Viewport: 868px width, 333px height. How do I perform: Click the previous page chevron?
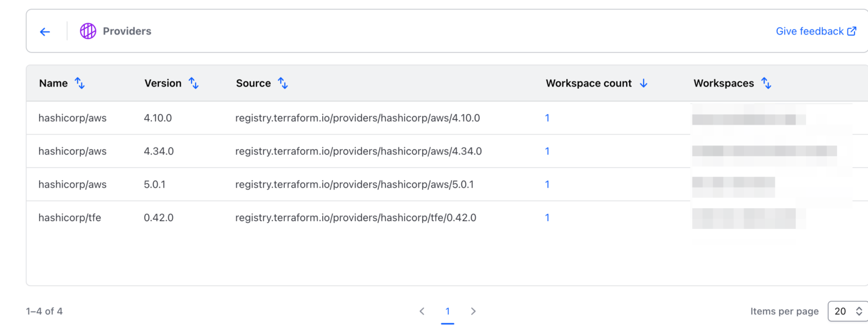point(422,311)
